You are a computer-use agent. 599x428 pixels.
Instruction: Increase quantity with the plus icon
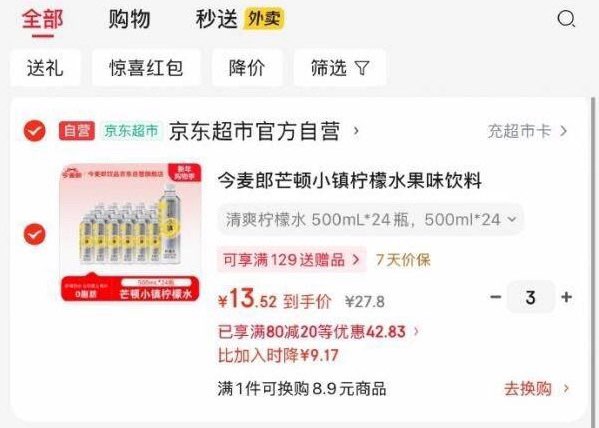(x=566, y=297)
